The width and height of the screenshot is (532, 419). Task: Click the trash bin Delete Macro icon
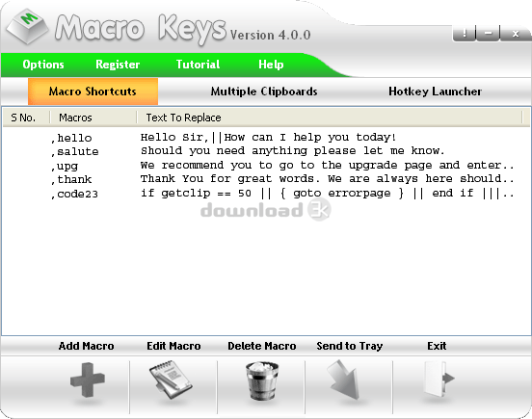pyautogui.click(x=262, y=380)
